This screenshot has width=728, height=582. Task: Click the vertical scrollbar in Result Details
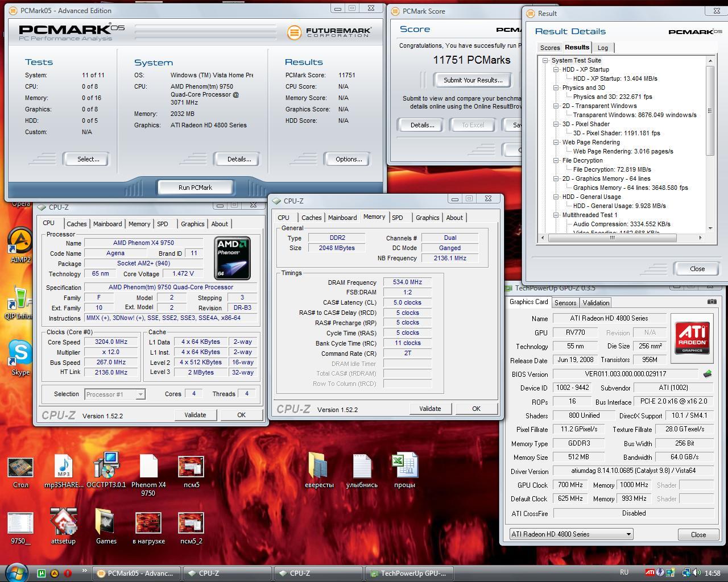pos(710,110)
